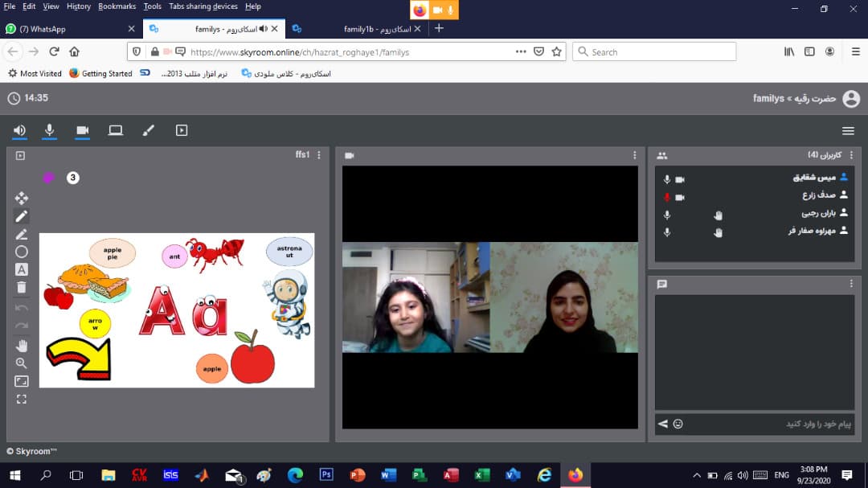The image size is (868, 488).
Task: Toggle the microphone in top toolbar
Action: (50, 130)
